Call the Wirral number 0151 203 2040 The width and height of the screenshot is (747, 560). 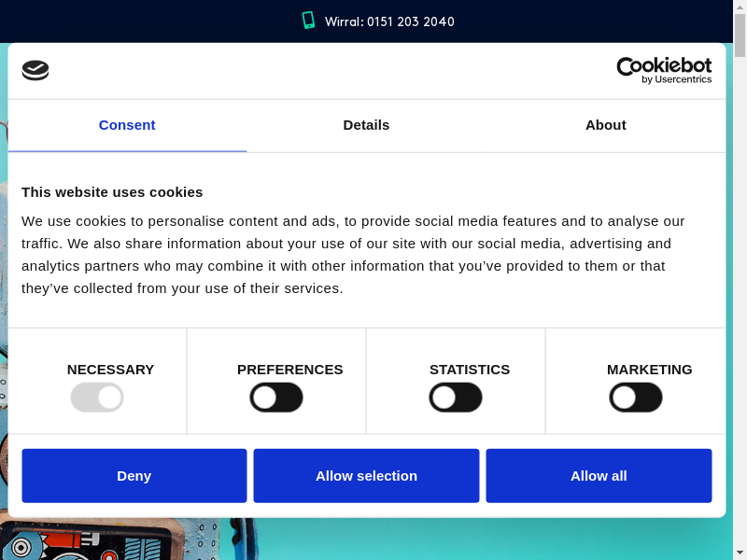tap(389, 21)
